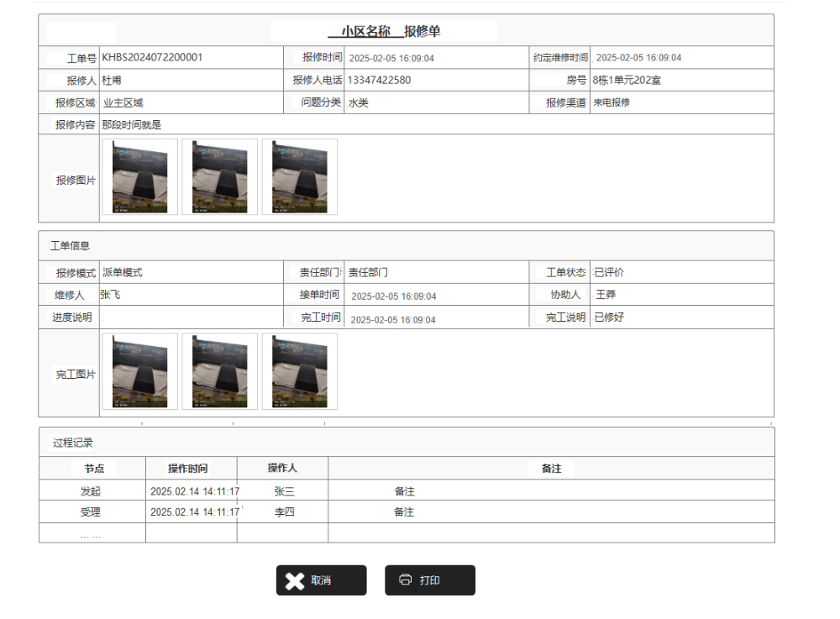Open first 报修图片 thumbnail
This screenshot has height=619, width=840.
pyautogui.click(x=139, y=177)
